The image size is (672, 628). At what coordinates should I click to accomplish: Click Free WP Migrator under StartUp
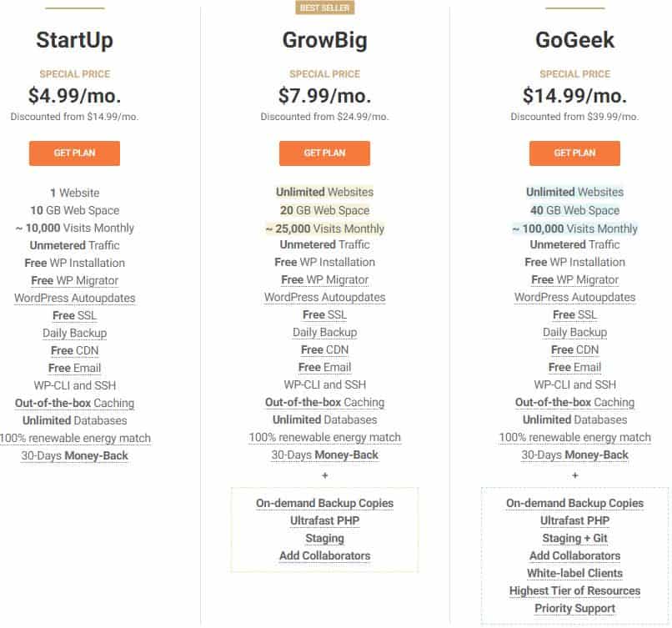[x=74, y=280]
